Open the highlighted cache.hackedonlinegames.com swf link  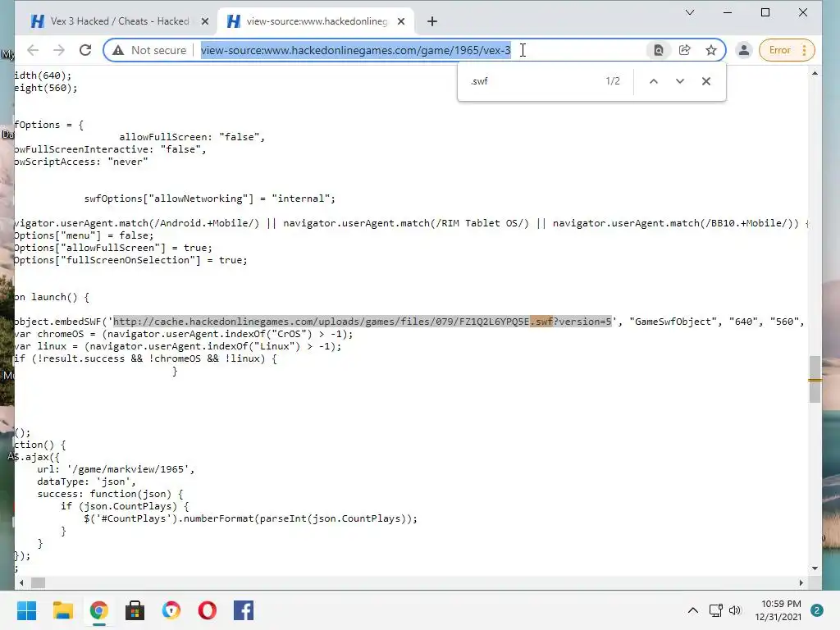pyautogui.click(x=362, y=322)
